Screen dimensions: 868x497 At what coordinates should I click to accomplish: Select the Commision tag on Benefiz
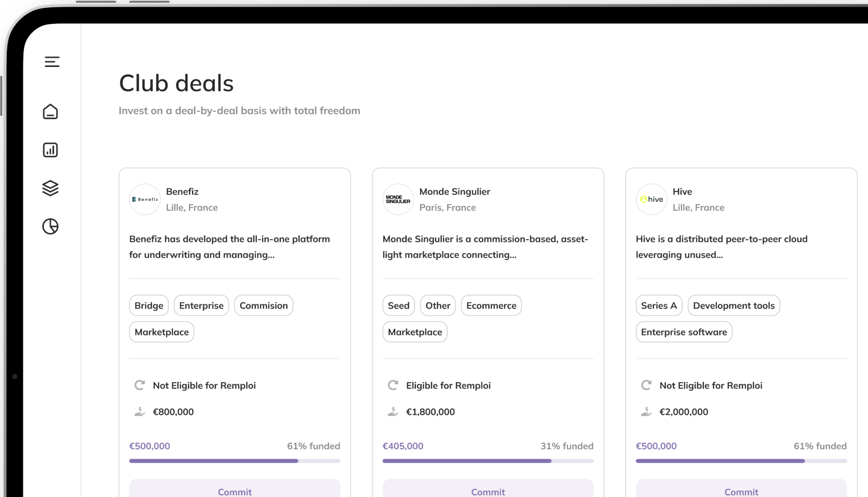pos(264,305)
